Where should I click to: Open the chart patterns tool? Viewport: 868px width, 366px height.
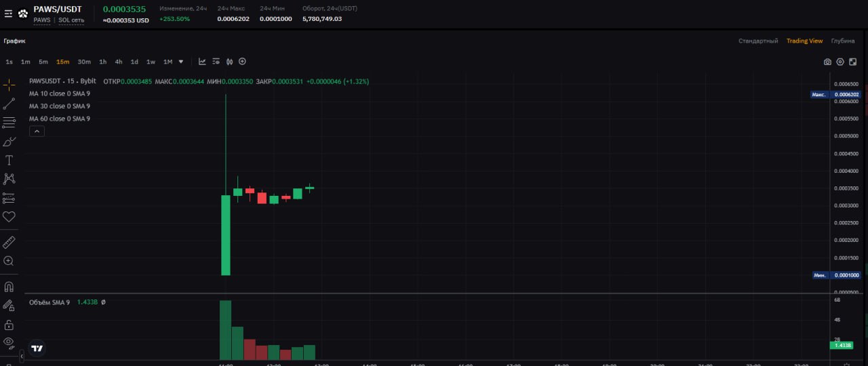[9, 179]
